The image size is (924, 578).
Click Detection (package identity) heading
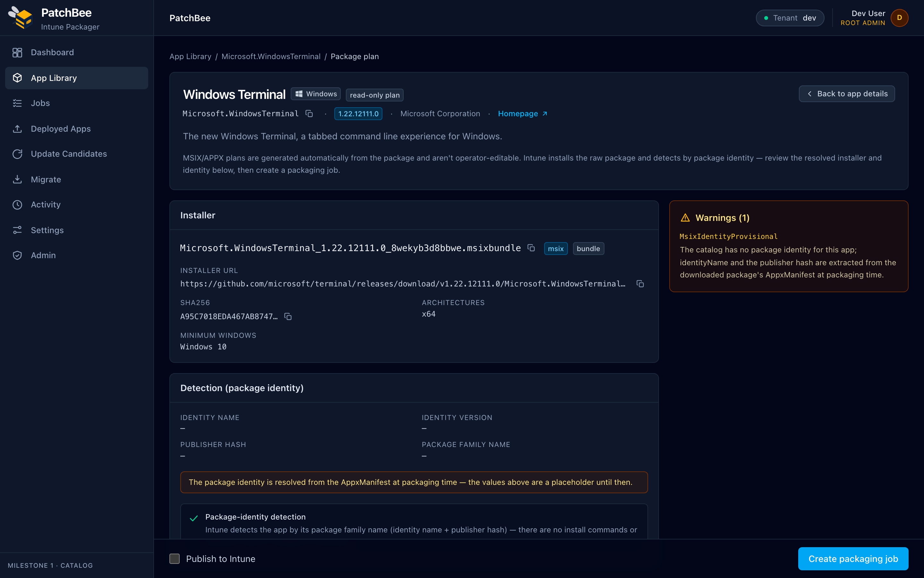tap(242, 388)
